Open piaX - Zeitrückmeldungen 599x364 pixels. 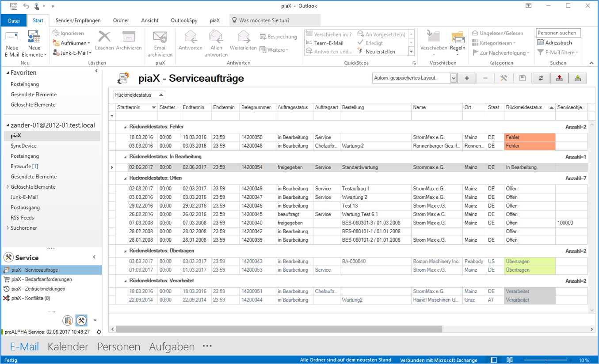(x=38, y=289)
